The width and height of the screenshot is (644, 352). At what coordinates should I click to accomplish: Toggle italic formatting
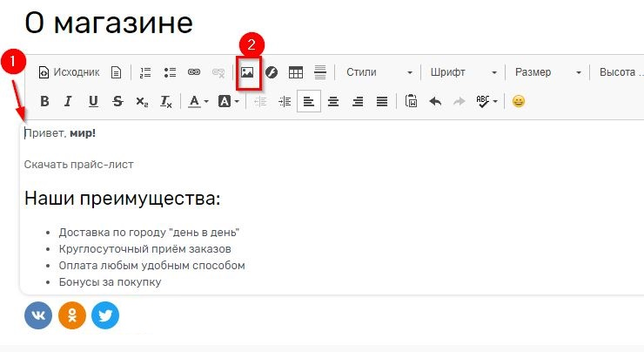[69, 101]
